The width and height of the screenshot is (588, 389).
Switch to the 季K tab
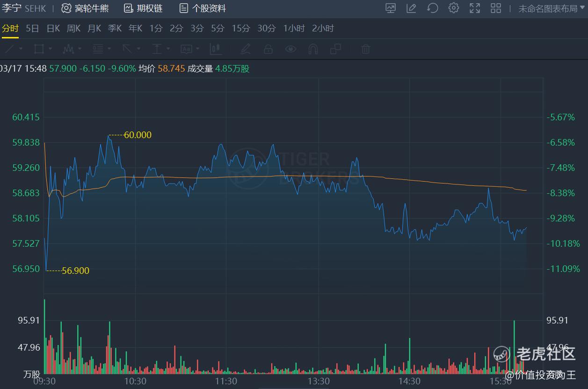(115, 29)
